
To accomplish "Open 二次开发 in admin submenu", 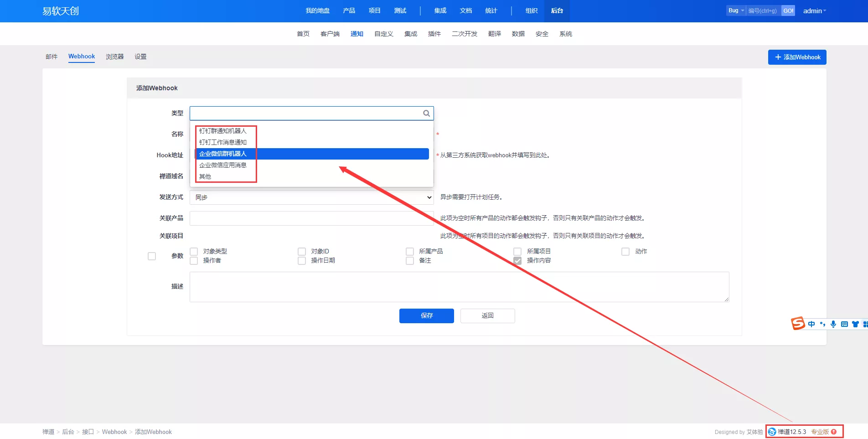I will tap(465, 34).
